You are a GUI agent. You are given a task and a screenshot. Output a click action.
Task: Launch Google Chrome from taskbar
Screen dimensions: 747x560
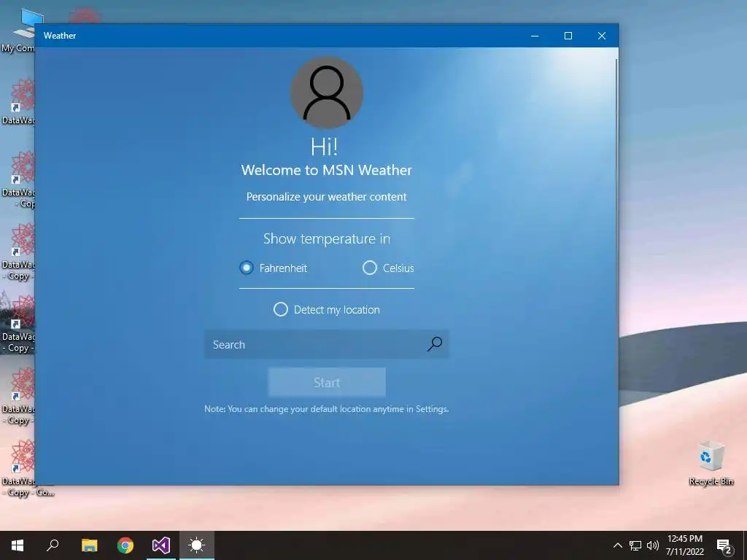125,545
